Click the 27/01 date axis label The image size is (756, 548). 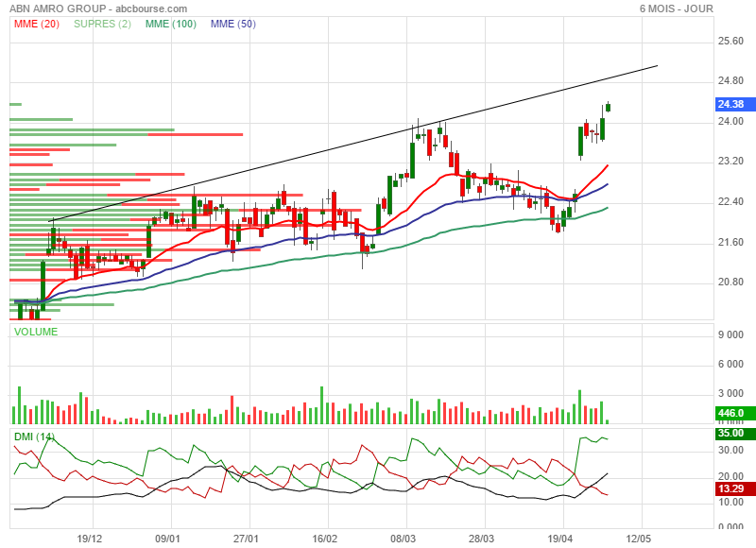click(246, 539)
